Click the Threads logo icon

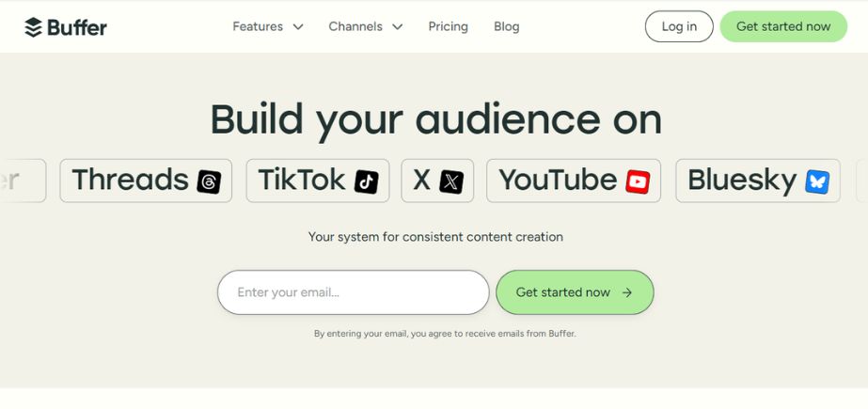click(x=209, y=181)
